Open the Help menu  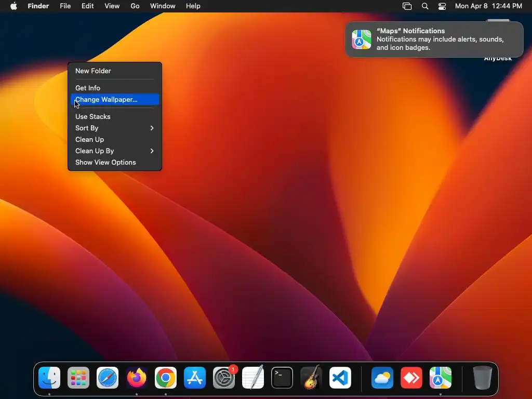point(193,6)
